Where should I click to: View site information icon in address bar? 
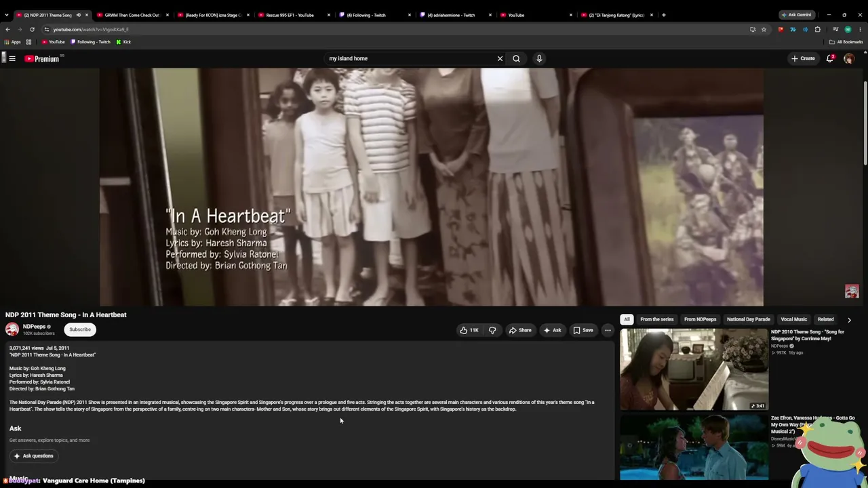point(46,30)
